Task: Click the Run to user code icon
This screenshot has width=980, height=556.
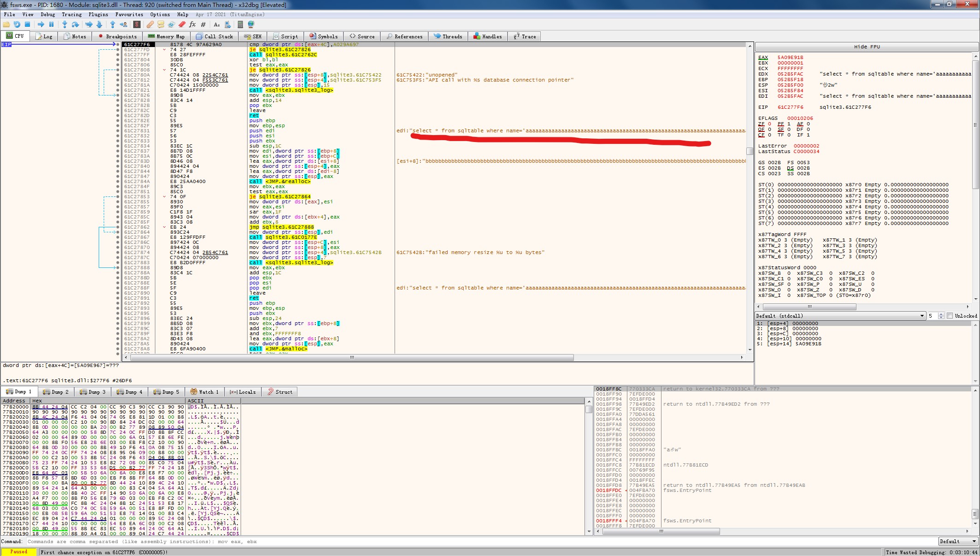Action: click(x=123, y=24)
